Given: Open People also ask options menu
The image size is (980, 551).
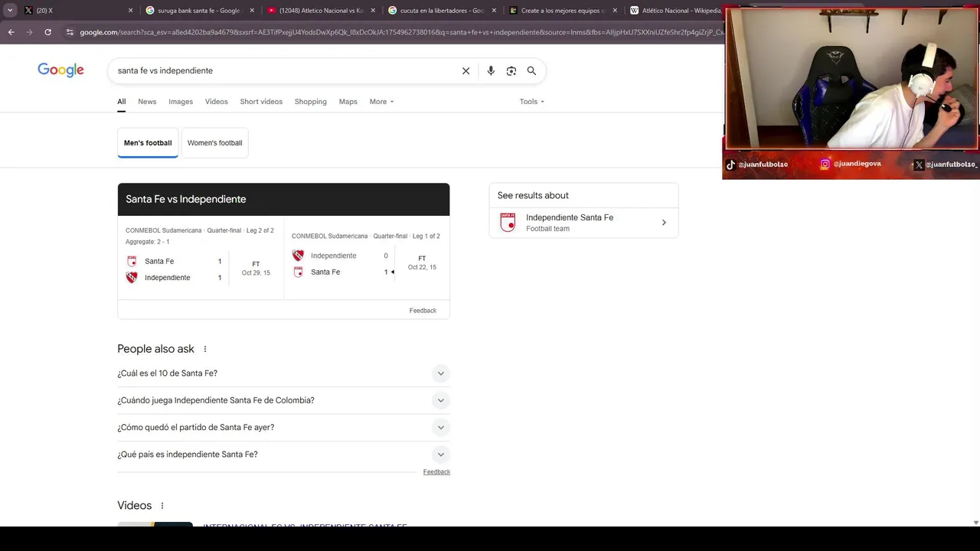Looking at the screenshot, I should tap(204, 349).
